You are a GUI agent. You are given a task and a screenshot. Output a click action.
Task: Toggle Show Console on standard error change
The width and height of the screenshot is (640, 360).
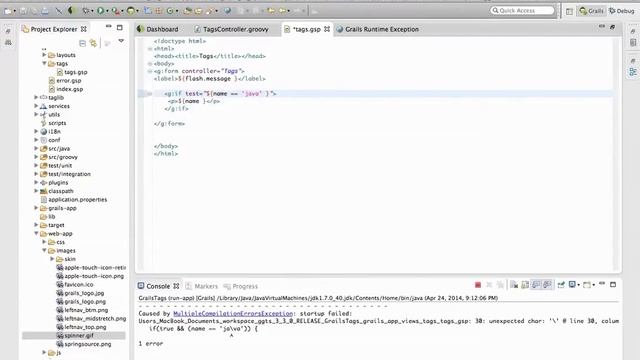547,285
